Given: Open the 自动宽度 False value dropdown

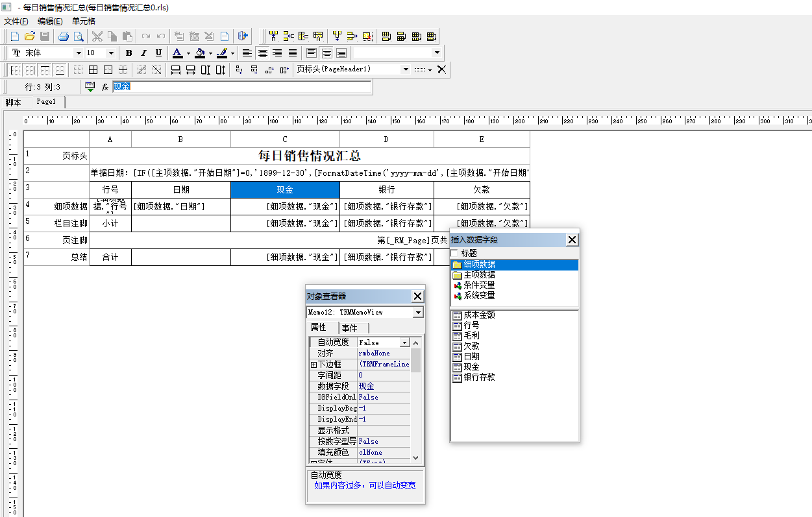Looking at the screenshot, I should (x=404, y=343).
